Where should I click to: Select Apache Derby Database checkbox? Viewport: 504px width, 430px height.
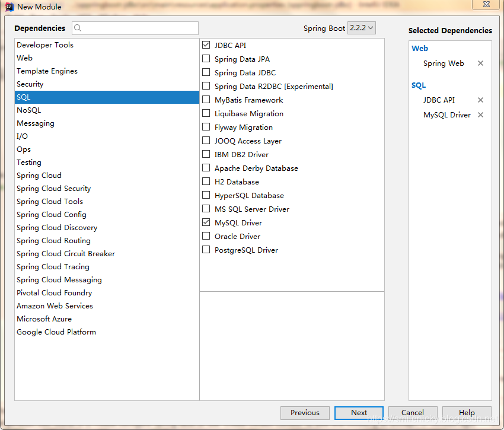206,168
